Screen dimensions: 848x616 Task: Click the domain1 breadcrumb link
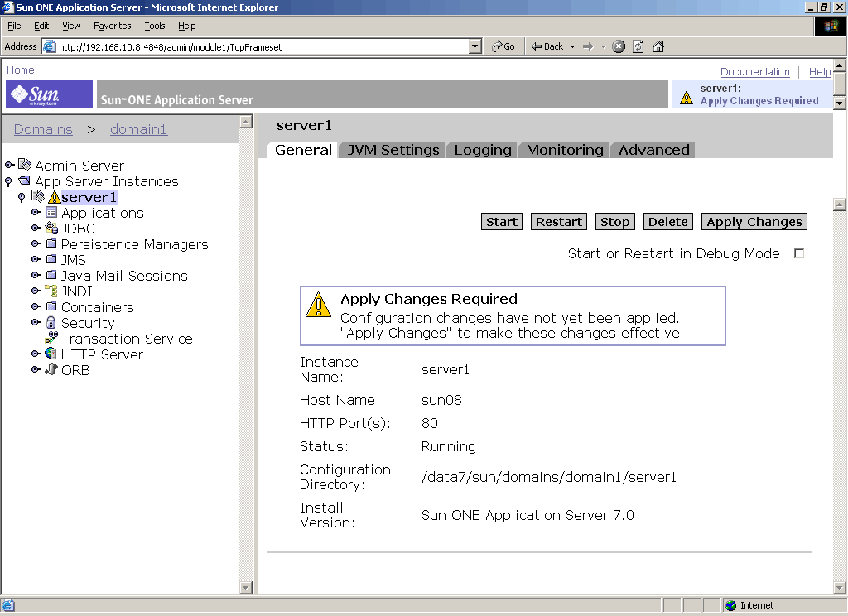[x=138, y=129]
